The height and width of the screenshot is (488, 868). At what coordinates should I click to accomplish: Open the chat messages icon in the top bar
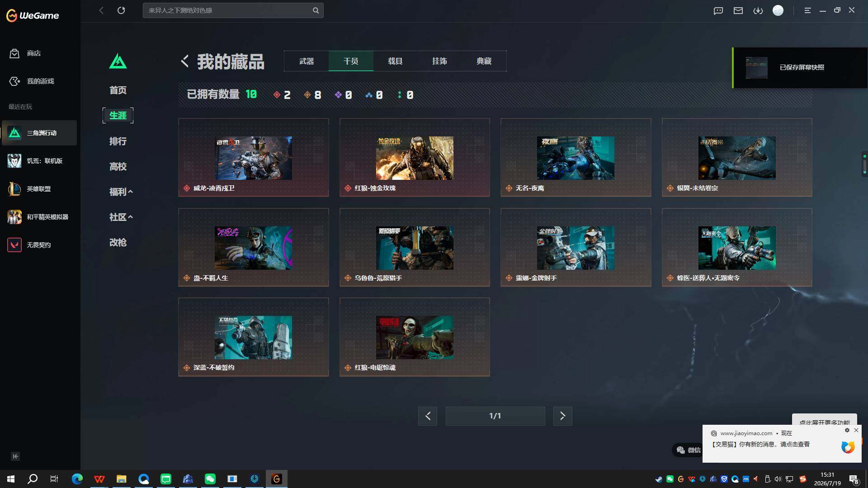click(x=718, y=10)
